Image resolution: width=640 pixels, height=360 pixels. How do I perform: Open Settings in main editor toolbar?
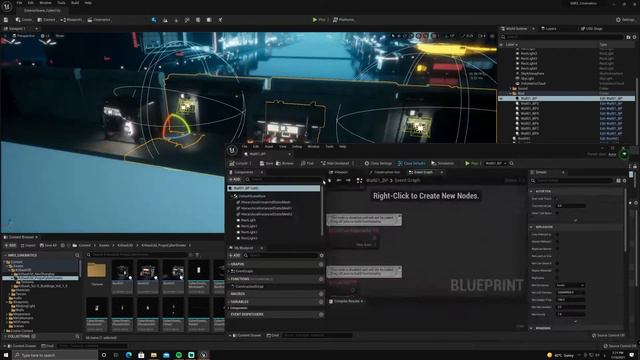[x=625, y=20]
